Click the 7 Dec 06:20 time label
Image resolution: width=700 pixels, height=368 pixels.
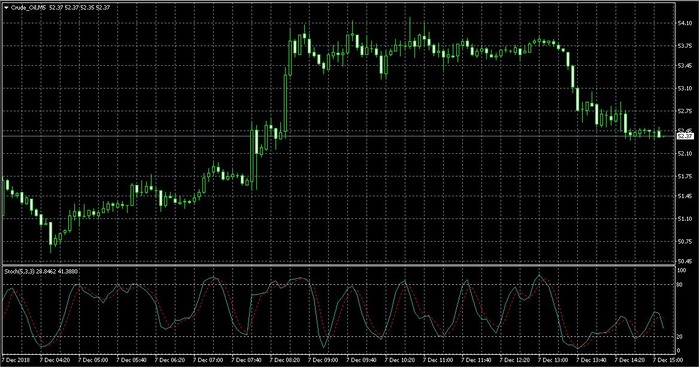click(x=170, y=360)
